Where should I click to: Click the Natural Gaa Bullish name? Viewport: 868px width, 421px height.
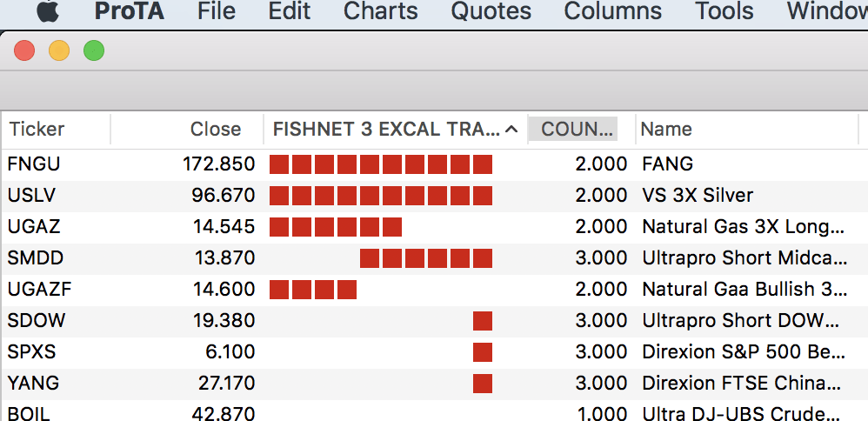744,289
